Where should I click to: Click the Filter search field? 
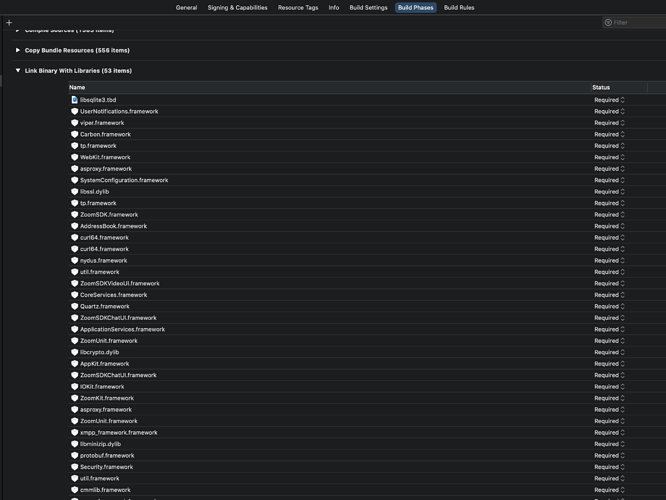coord(635,23)
